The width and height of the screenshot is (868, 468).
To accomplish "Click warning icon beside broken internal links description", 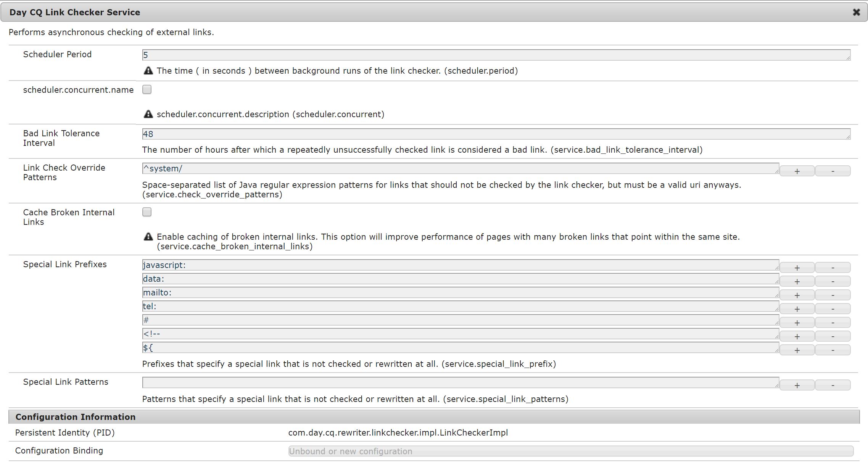I will (x=148, y=237).
